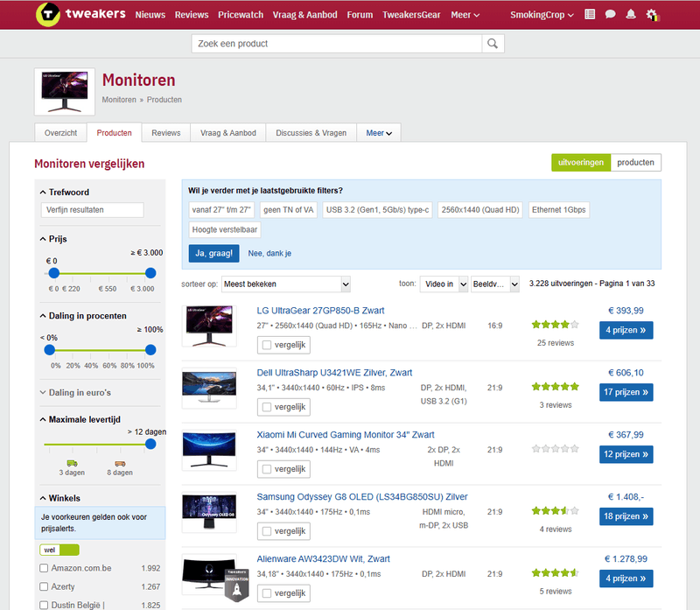Expand the Meer menu in top navigation
The image size is (700, 610).
click(x=465, y=15)
